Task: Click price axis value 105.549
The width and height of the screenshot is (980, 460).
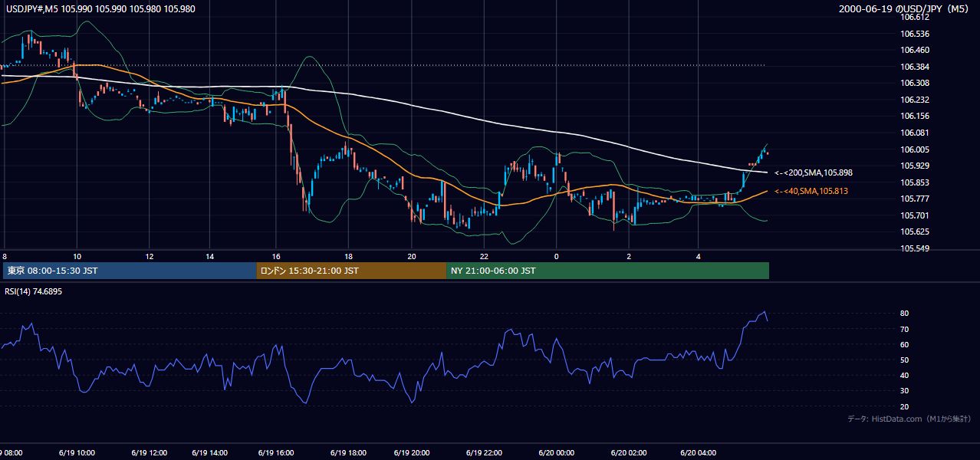Action: pyautogui.click(x=915, y=248)
